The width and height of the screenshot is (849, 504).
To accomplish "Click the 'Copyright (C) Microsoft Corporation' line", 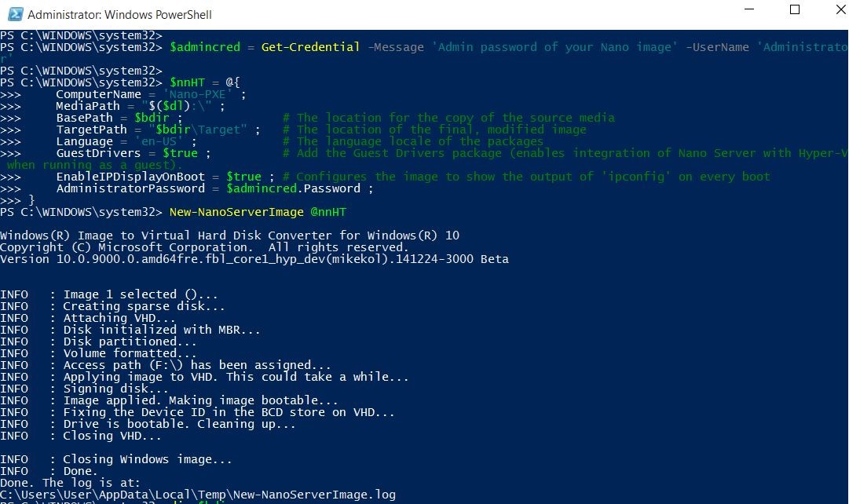I will (x=205, y=247).
